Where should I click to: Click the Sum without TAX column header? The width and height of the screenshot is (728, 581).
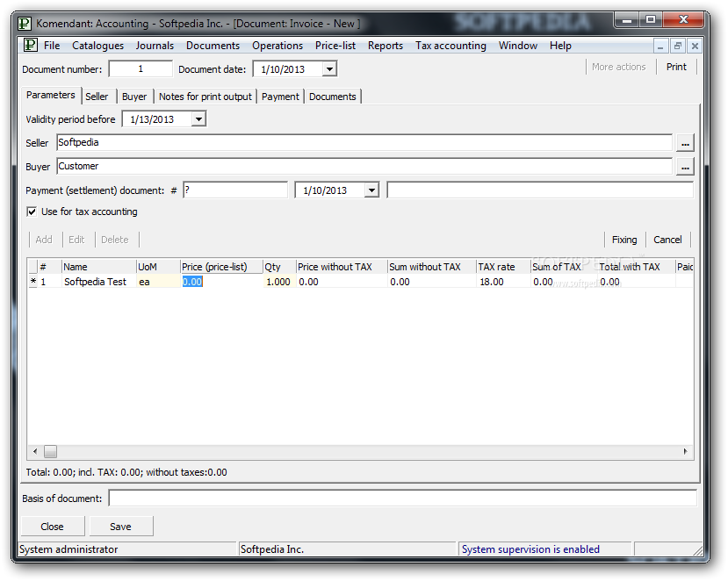[432, 267]
